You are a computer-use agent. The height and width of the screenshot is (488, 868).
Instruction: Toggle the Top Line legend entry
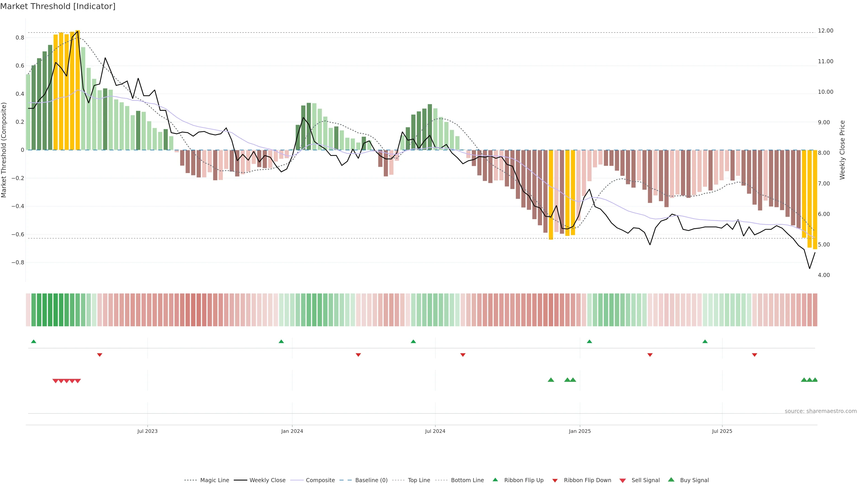(419, 480)
